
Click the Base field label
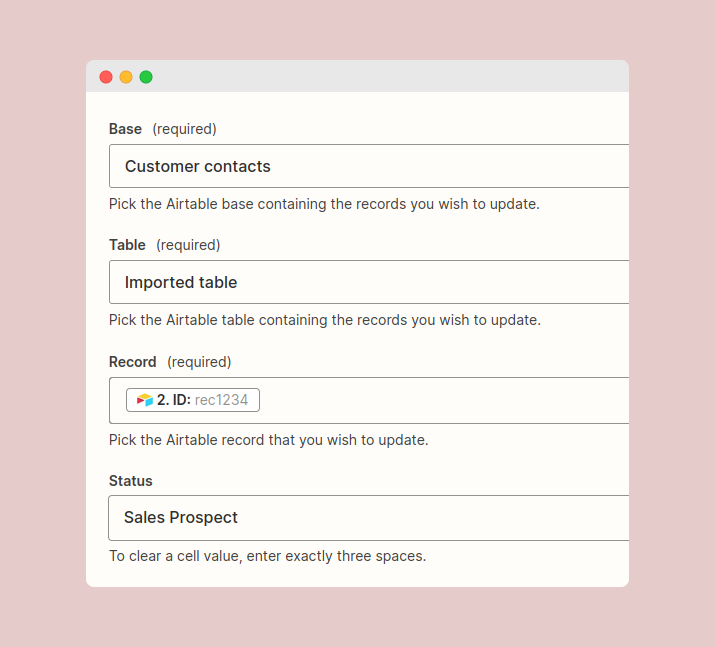click(125, 129)
